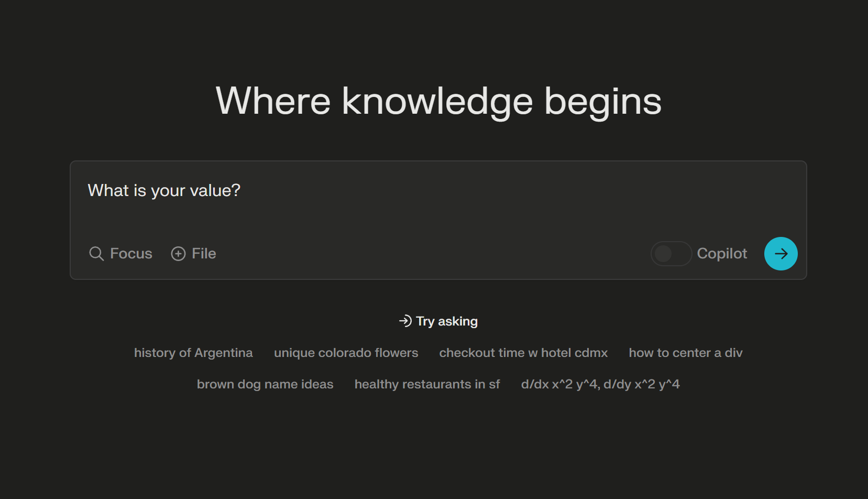Click the Copilot text label

click(721, 254)
